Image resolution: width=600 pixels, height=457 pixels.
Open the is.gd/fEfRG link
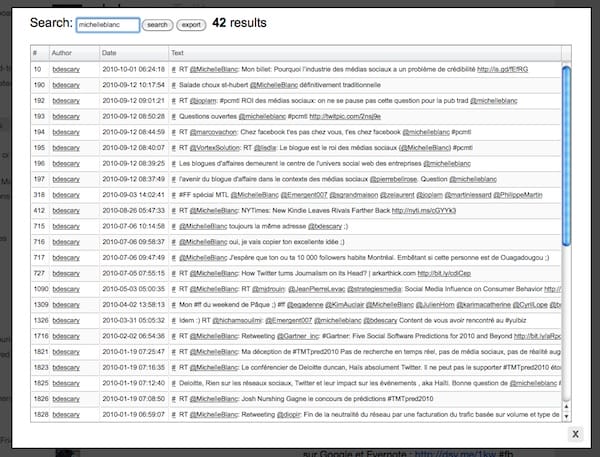pyautogui.click(x=503, y=69)
